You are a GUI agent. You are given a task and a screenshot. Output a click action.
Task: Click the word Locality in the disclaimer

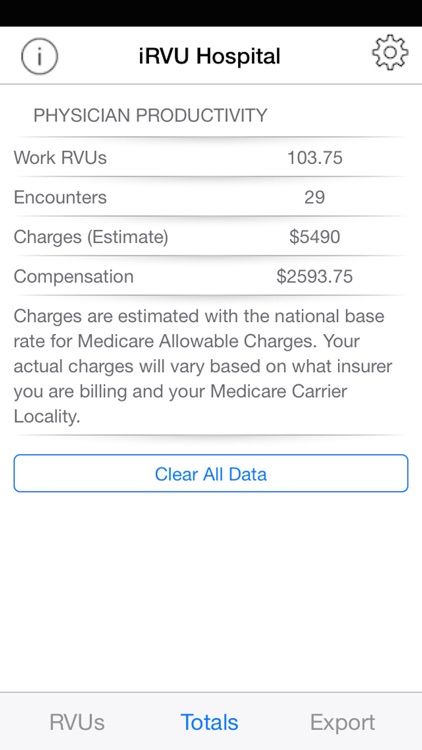pos(44,416)
